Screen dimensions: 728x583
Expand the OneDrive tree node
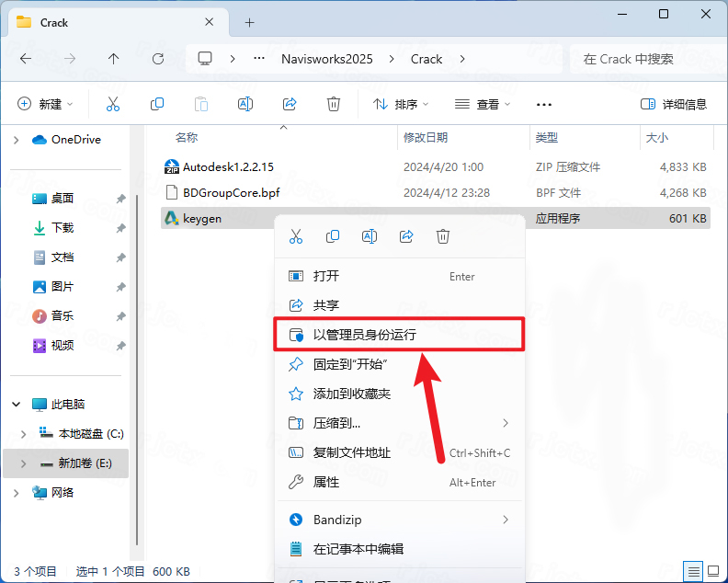click(x=17, y=140)
